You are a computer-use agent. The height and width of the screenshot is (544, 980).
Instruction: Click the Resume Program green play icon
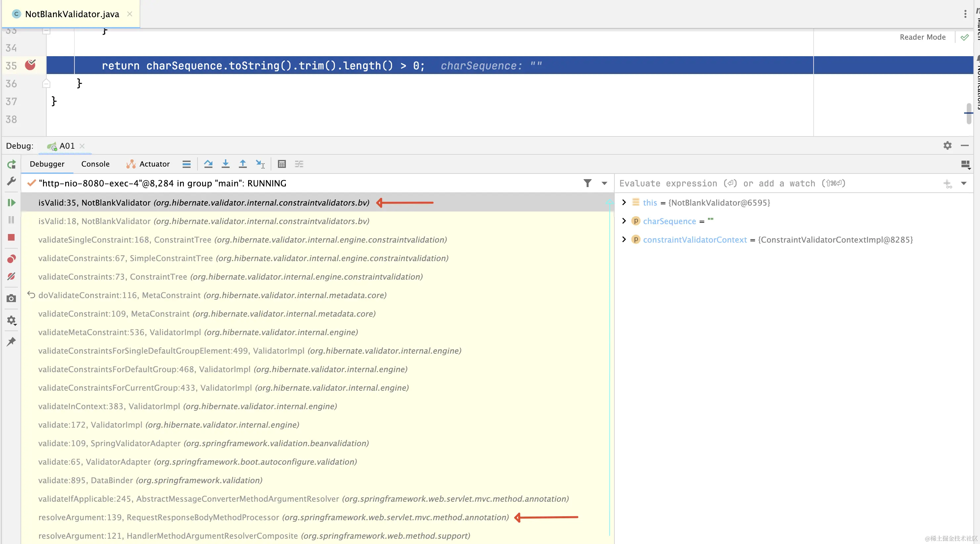pos(11,203)
